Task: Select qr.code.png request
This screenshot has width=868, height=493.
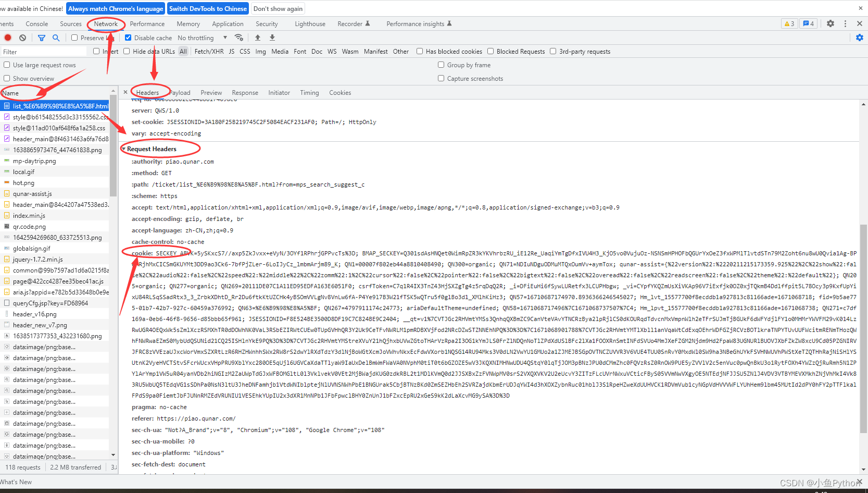Action: coord(55,226)
